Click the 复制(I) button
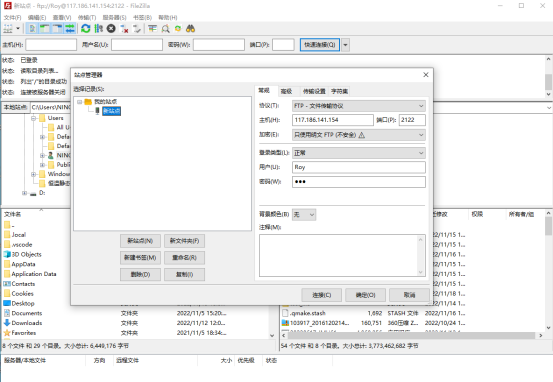The height and width of the screenshot is (382, 553). pyautogui.click(x=184, y=274)
